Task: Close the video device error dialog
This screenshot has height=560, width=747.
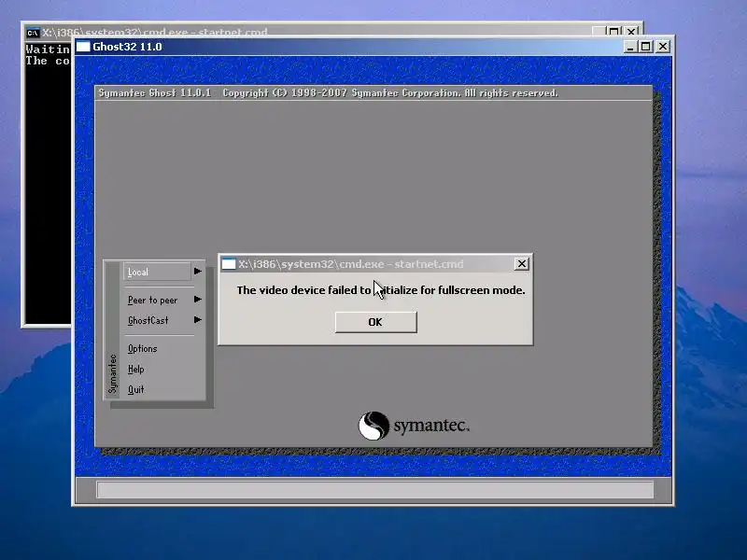Action: pyautogui.click(x=522, y=264)
